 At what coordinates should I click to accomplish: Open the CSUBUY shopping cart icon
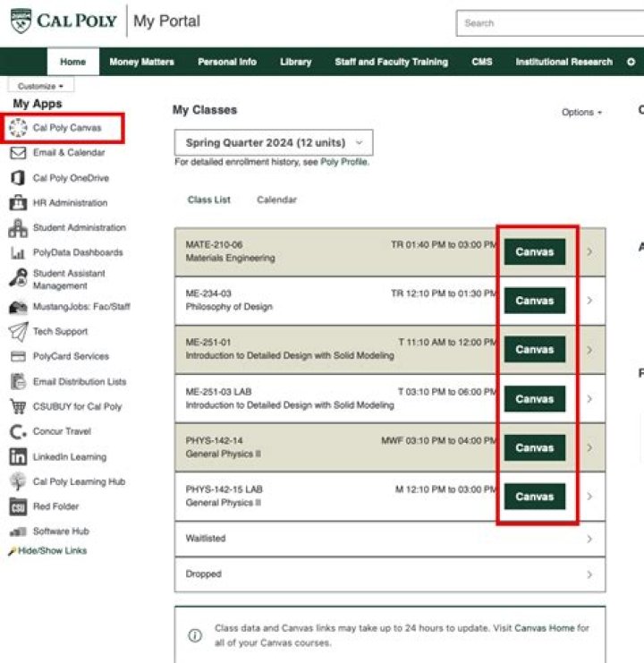[x=18, y=407]
